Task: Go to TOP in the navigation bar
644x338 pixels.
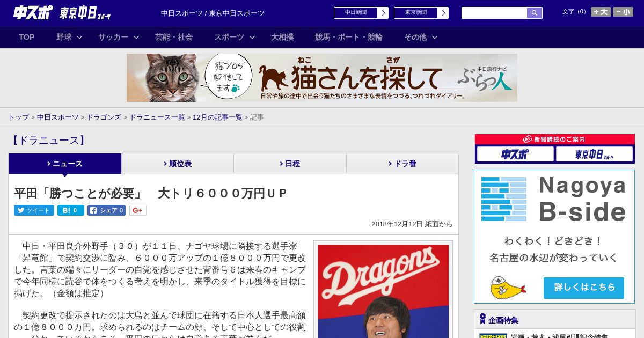Action: click(27, 37)
